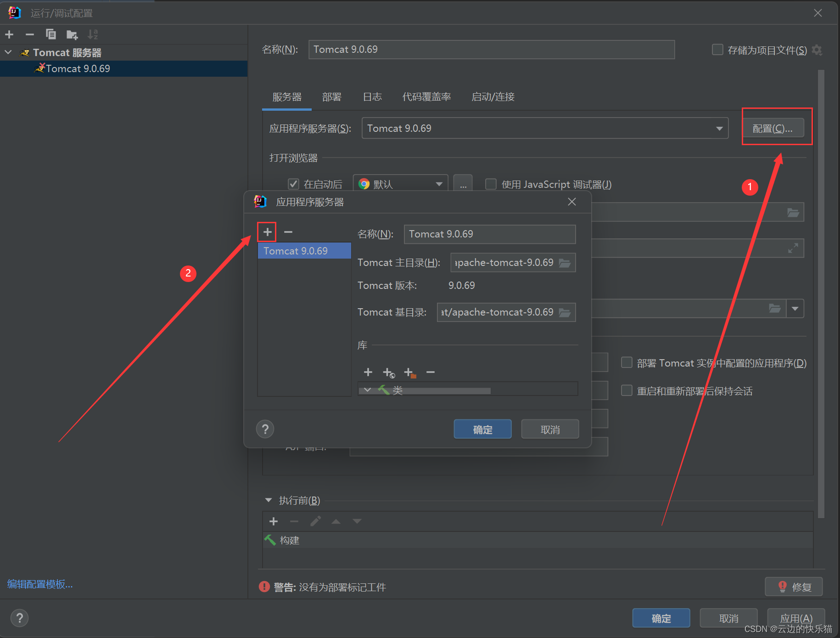Switch to the 服务器 tab
The height and width of the screenshot is (638, 840).
pyautogui.click(x=287, y=97)
